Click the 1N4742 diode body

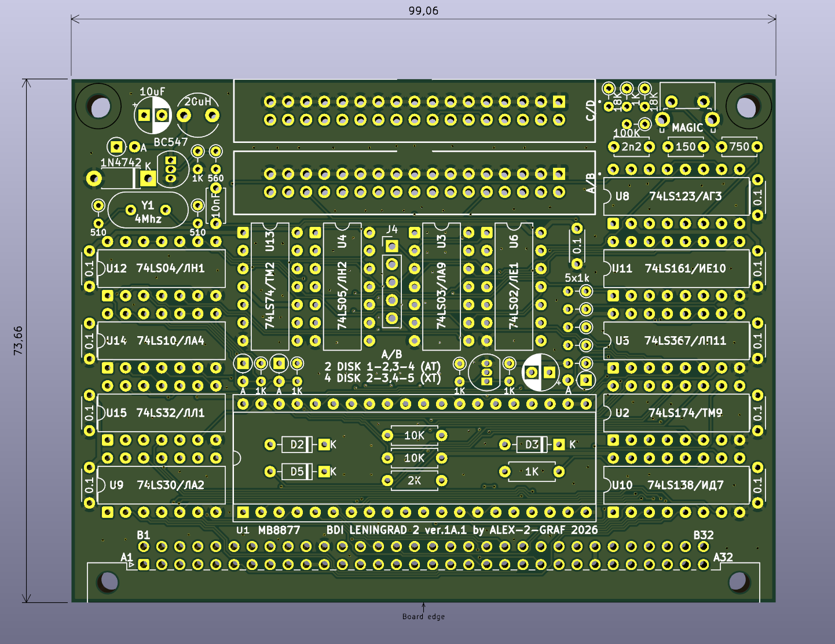point(120,179)
